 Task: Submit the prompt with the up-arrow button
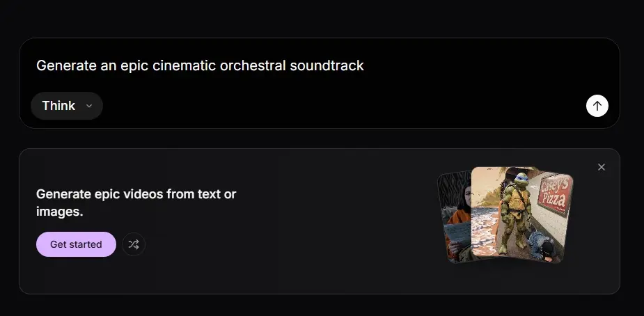pyautogui.click(x=597, y=106)
